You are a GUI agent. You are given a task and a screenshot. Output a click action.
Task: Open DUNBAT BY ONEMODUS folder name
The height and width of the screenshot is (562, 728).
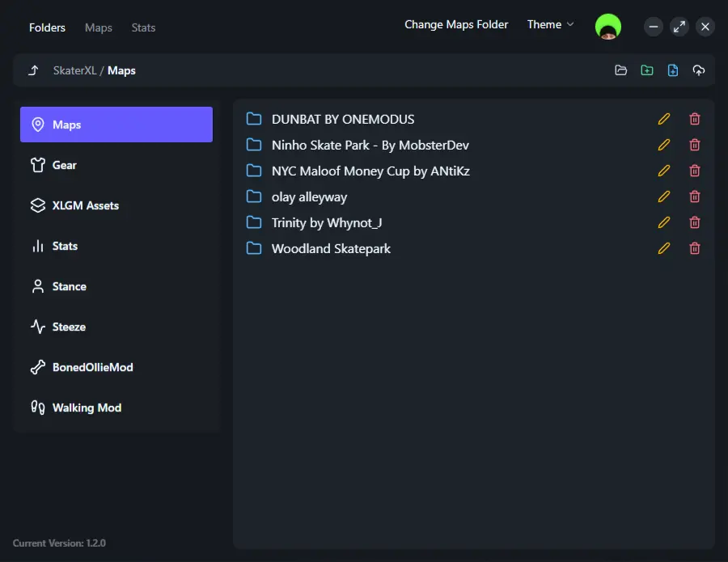click(x=343, y=119)
